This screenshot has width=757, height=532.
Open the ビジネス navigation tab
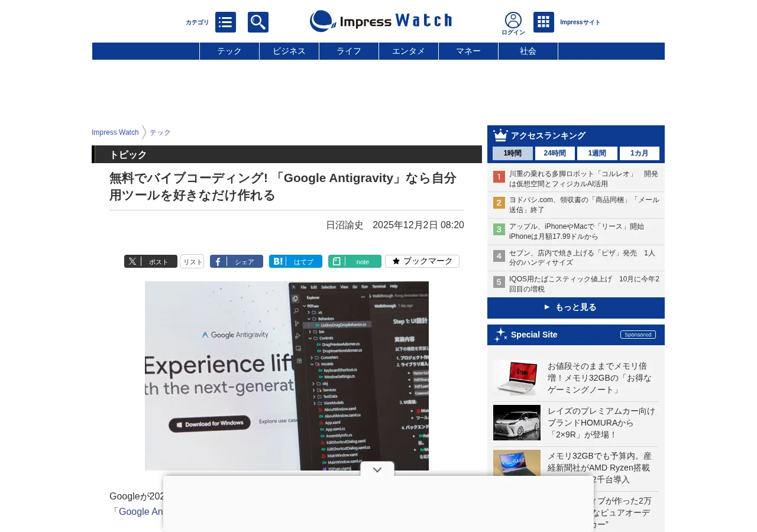click(x=289, y=51)
